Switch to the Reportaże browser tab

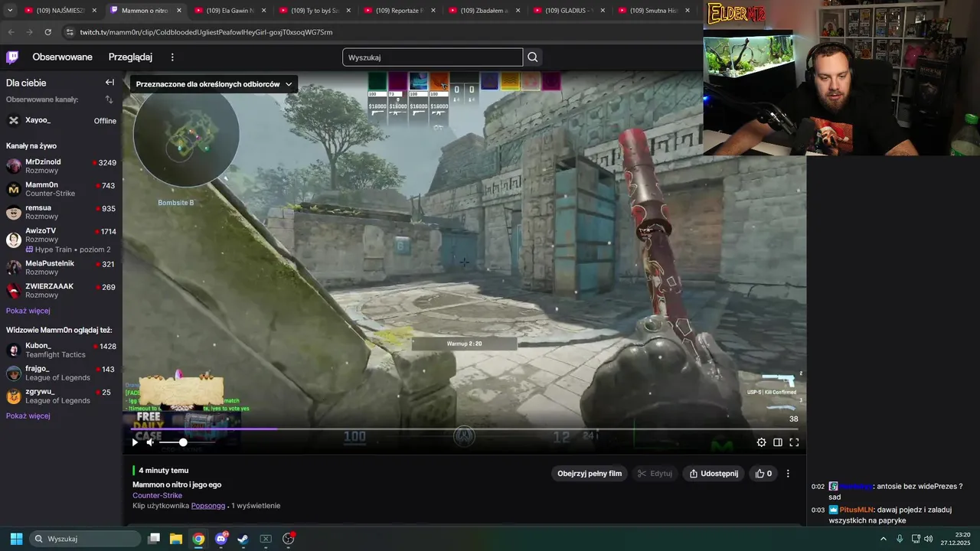400,11
